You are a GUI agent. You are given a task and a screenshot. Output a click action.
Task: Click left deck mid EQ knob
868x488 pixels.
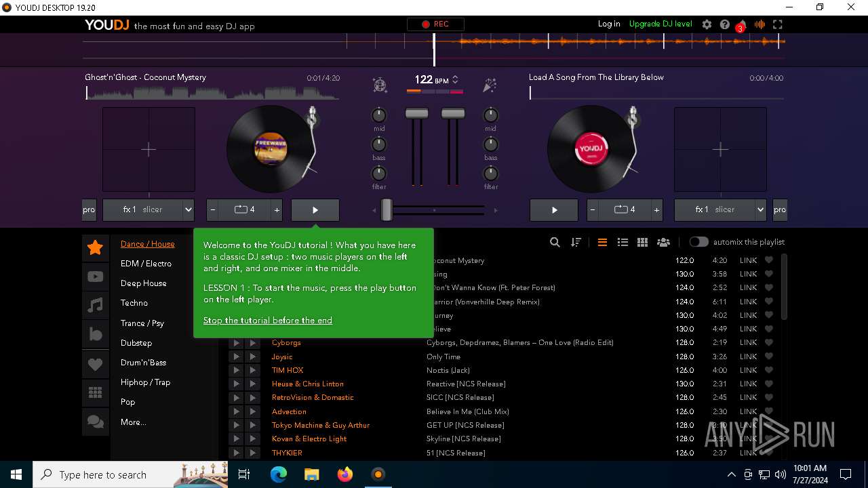click(379, 115)
